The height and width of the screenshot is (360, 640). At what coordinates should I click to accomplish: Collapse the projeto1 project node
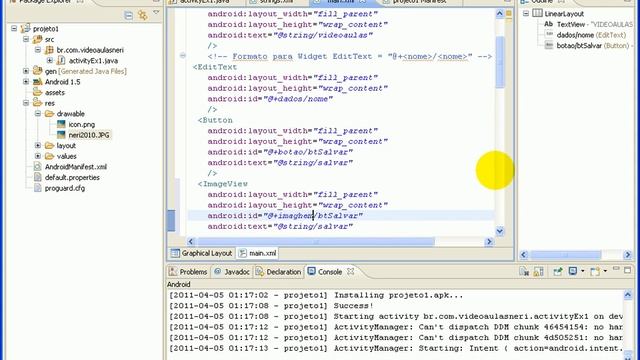14,29
